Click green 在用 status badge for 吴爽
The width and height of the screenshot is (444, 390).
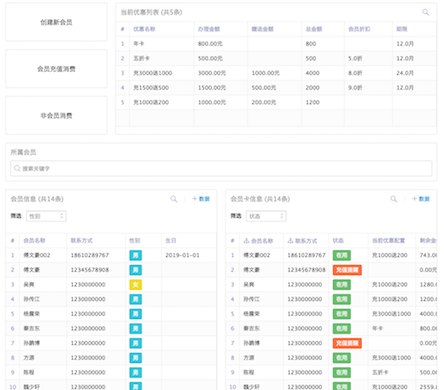[x=342, y=285]
